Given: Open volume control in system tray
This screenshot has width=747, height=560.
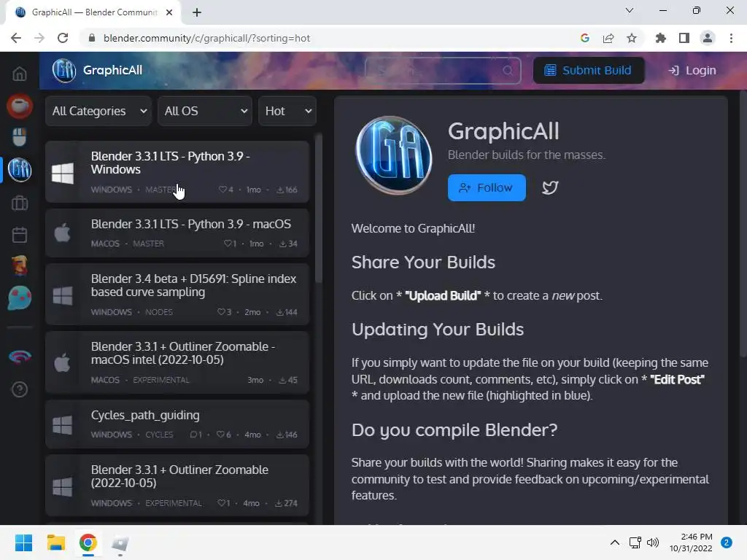Looking at the screenshot, I should [x=653, y=542].
